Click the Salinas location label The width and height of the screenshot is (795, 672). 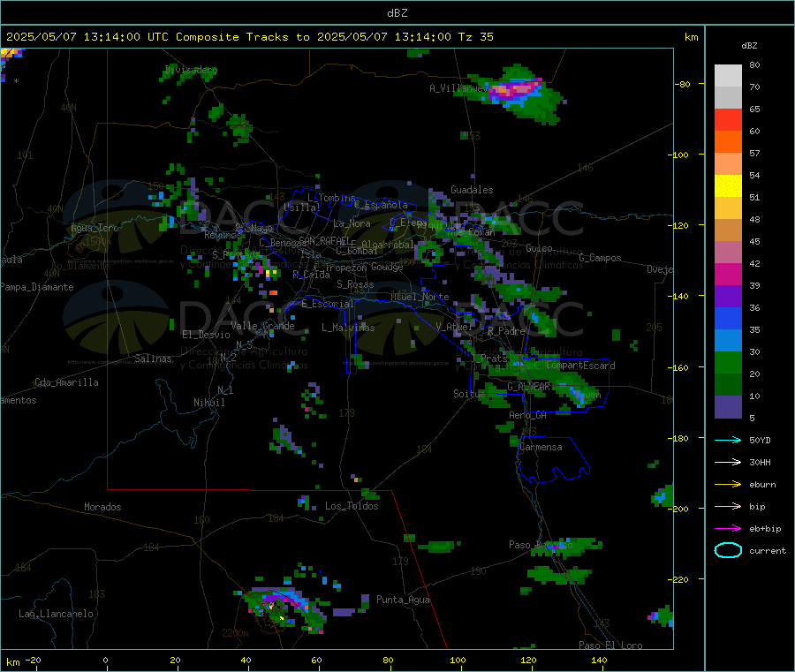(x=153, y=359)
